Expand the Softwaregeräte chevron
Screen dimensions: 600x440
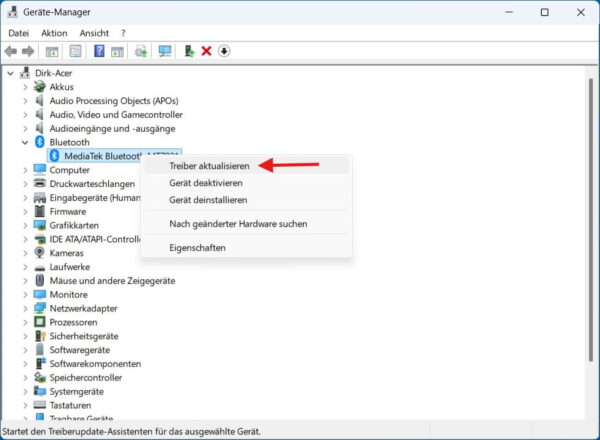pos(25,350)
